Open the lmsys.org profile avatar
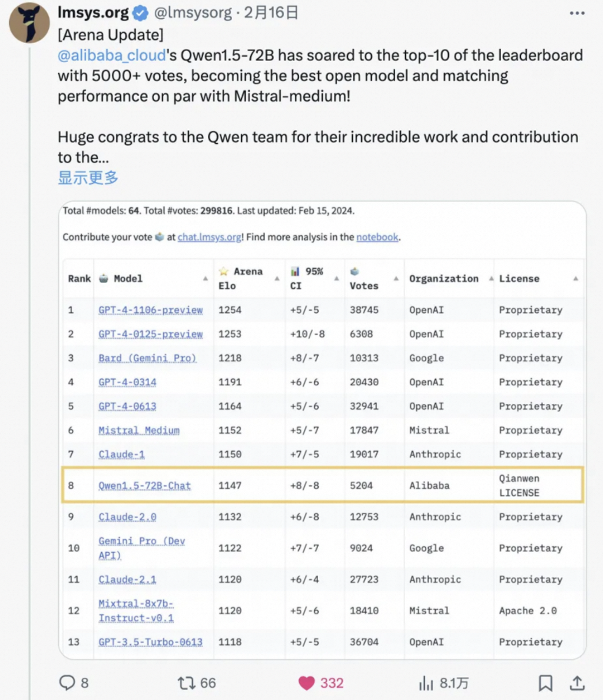Screen dimensions: 603x700 pyautogui.click(x=29, y=23)
